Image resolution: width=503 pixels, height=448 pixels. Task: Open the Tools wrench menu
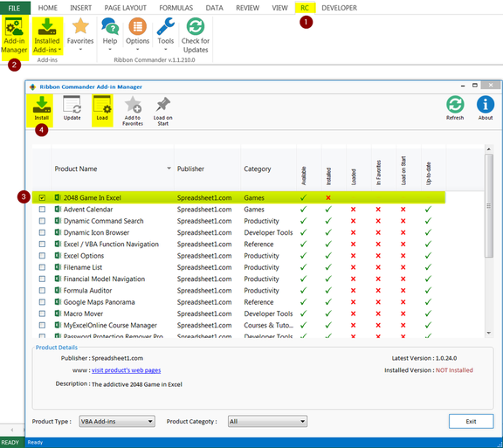click(166, 34)
